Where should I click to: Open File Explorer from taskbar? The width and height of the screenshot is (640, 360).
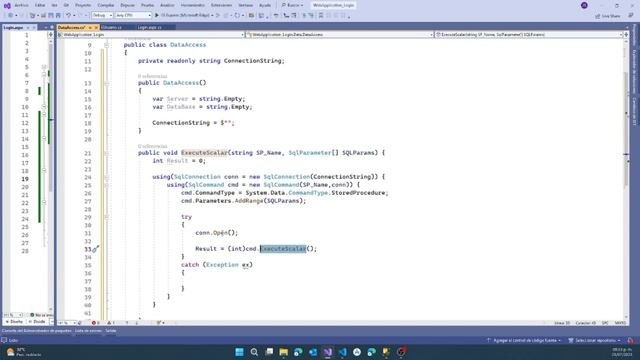284,352
